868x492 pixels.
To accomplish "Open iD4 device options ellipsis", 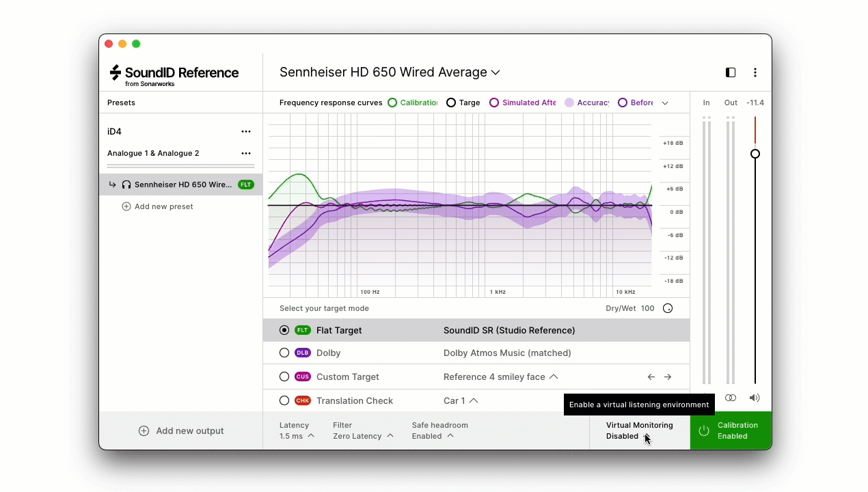I will [246, 131].
